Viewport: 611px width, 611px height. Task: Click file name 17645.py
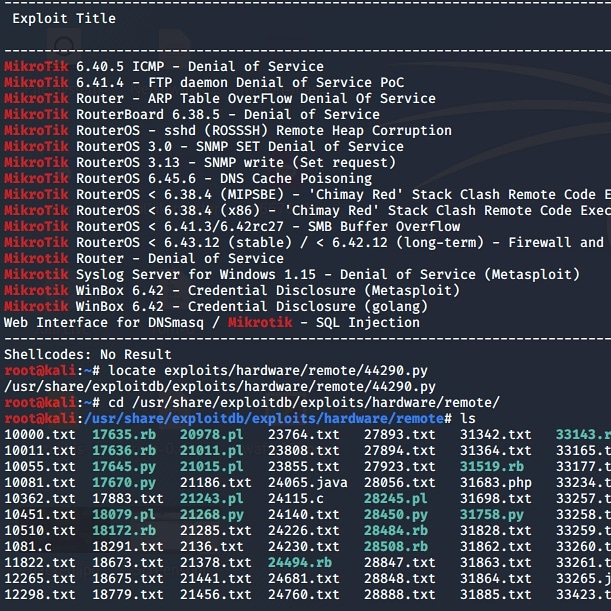(124, 466)
